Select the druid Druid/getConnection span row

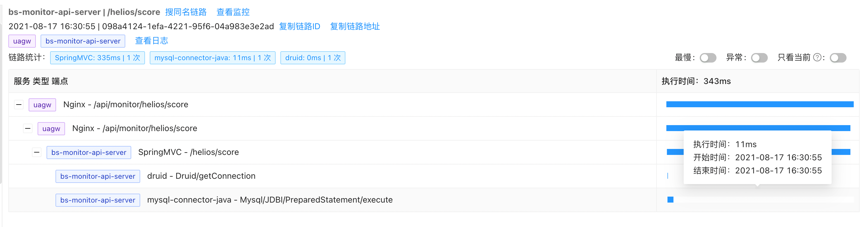[201, 176]
